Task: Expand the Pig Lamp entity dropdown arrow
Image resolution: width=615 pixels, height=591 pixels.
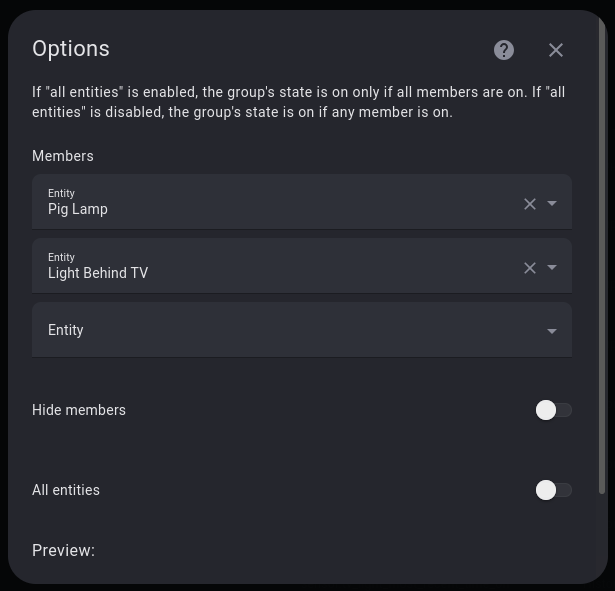Action: pyautogui.click(x=552, y=203)
